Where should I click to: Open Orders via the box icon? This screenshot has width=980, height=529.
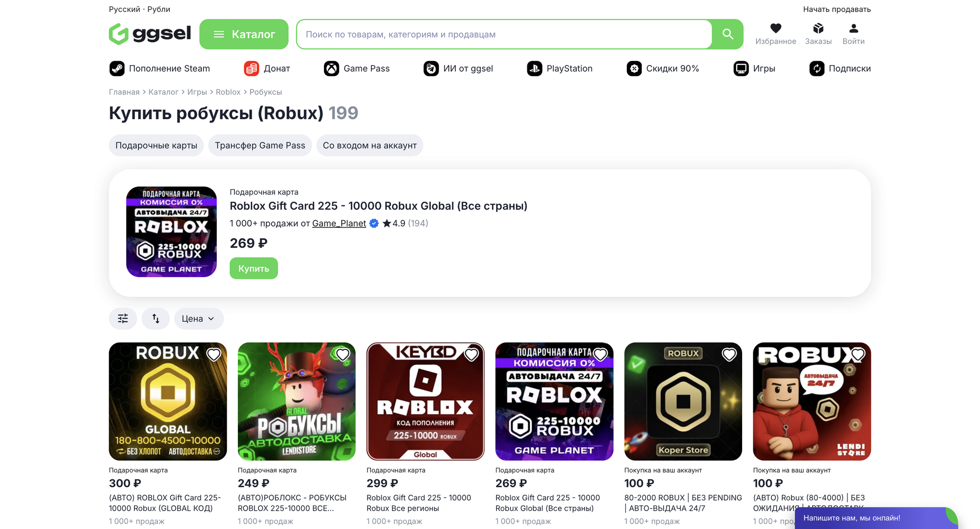[x=818, y=29]
